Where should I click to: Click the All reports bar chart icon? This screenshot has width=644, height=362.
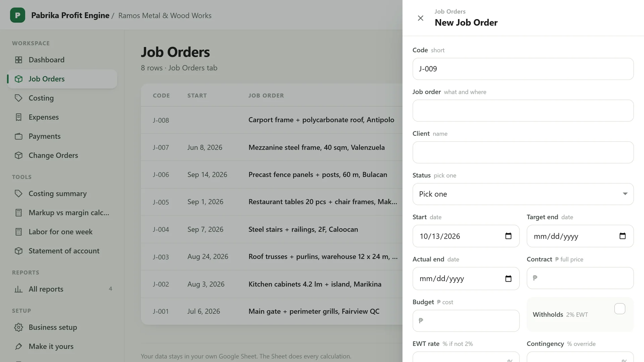19,289
